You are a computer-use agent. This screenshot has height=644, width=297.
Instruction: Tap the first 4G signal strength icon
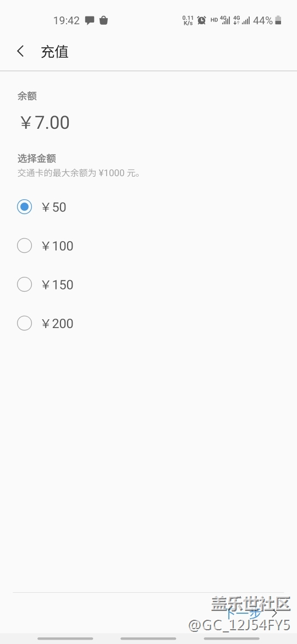click(x=225, y=20)
